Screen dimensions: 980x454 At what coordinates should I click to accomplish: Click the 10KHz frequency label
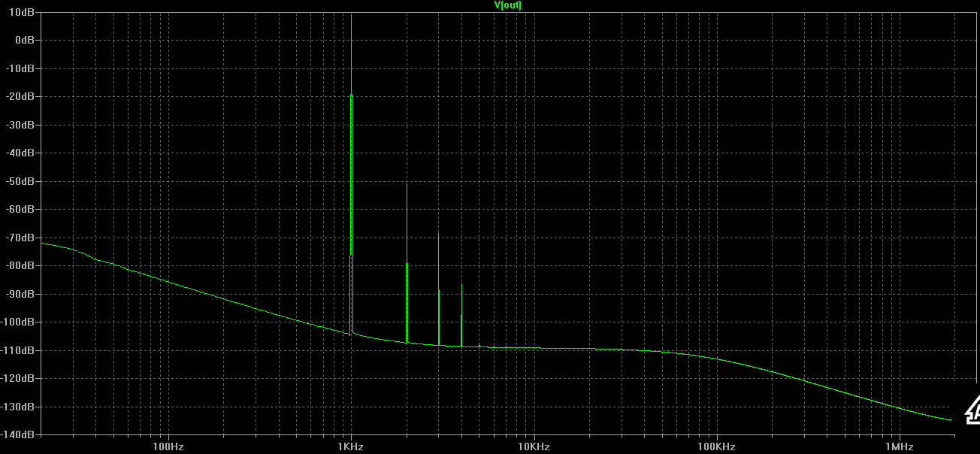pyautogui.click(x=534, y=446)
